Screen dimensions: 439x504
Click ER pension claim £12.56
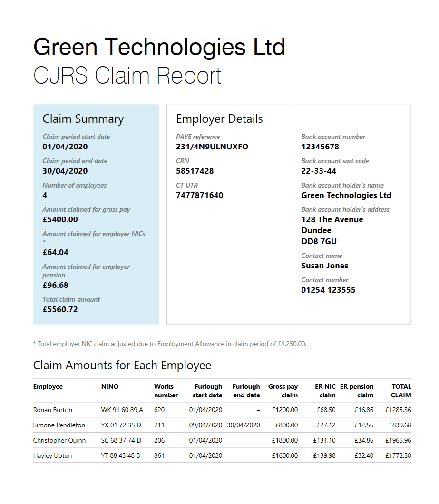coord(364,425)
